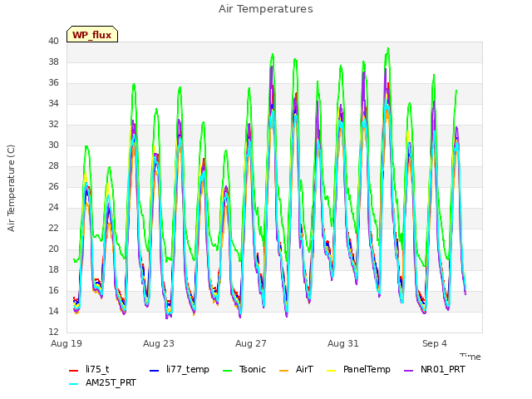Screen dimensions: 532x399
Task: Click the 36 y-axis tick label
Action: (x=53, y=83)
